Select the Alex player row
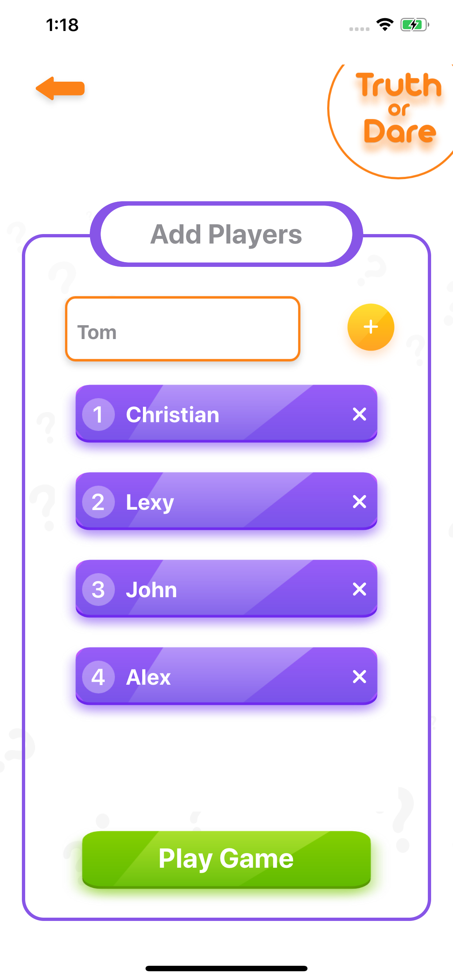The image size is (453, 980). (226, 676)
